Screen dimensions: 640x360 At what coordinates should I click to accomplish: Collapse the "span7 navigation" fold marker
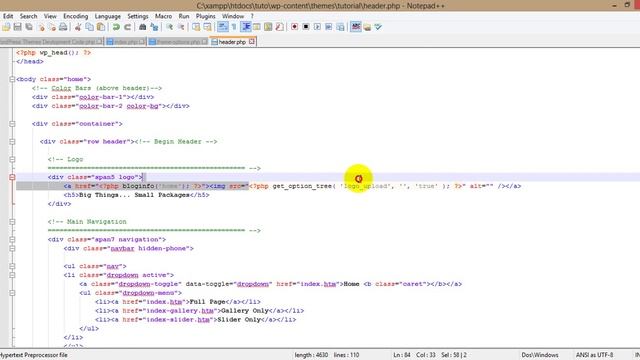tap(12, 240)
